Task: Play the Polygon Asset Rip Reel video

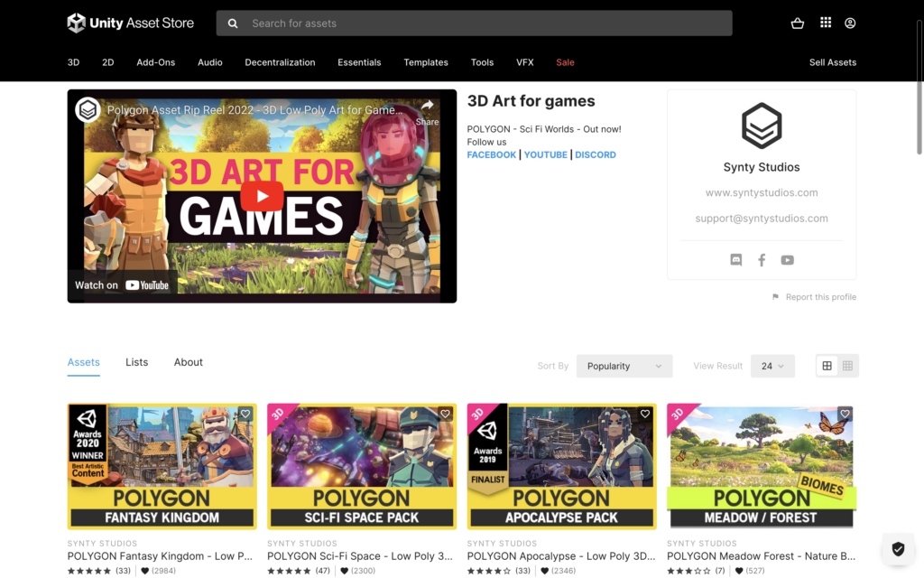Action: coord(262,196)
